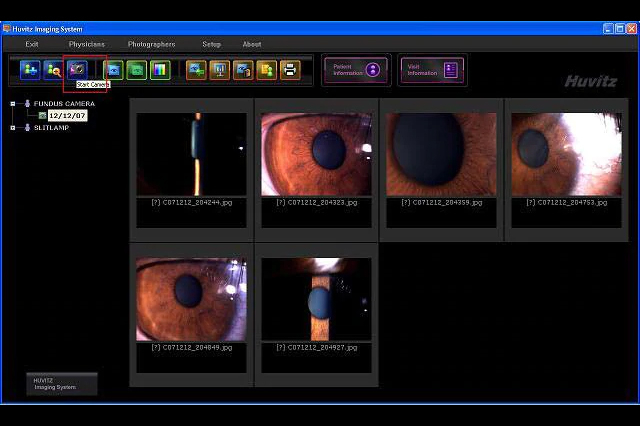The width and height of the screenshot is (640, 426).
Task: Open the Visit Information panel
Action: click(432, 70)
